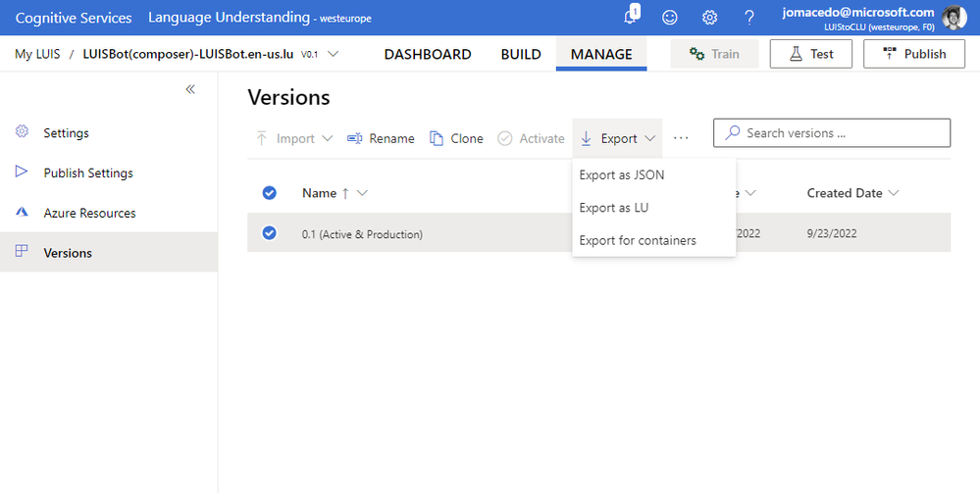
Task: Click the Name column header text
Action: [x=320, y=193]
